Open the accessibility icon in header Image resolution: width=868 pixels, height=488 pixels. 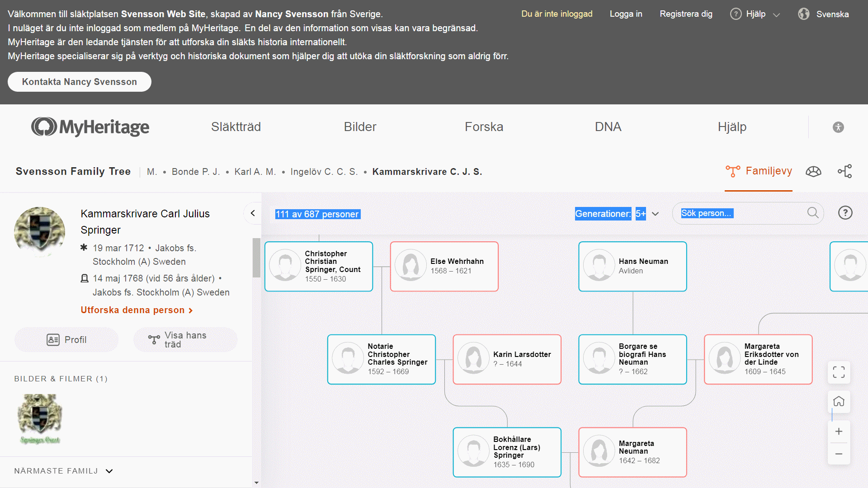click(838, 127)
